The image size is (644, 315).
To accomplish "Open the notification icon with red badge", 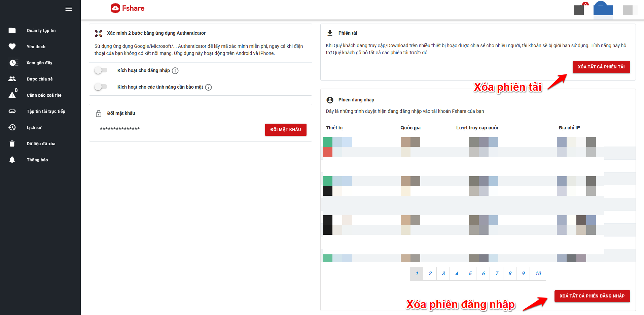I will click(579, 10).
